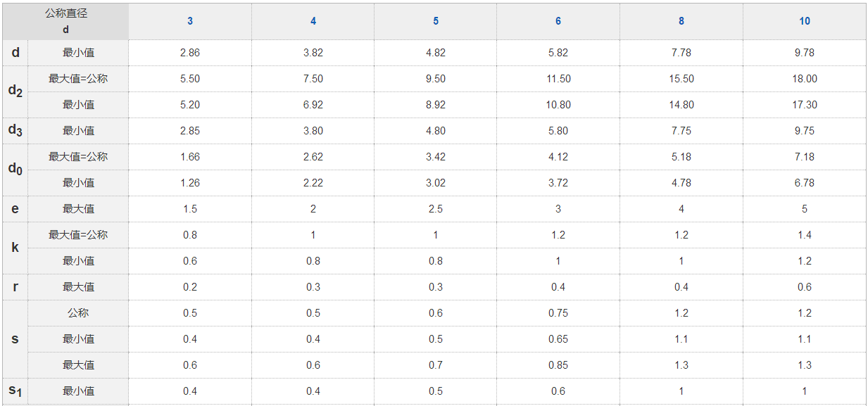
Task: Select the cell showing 2.86
Action: point(190,53)
